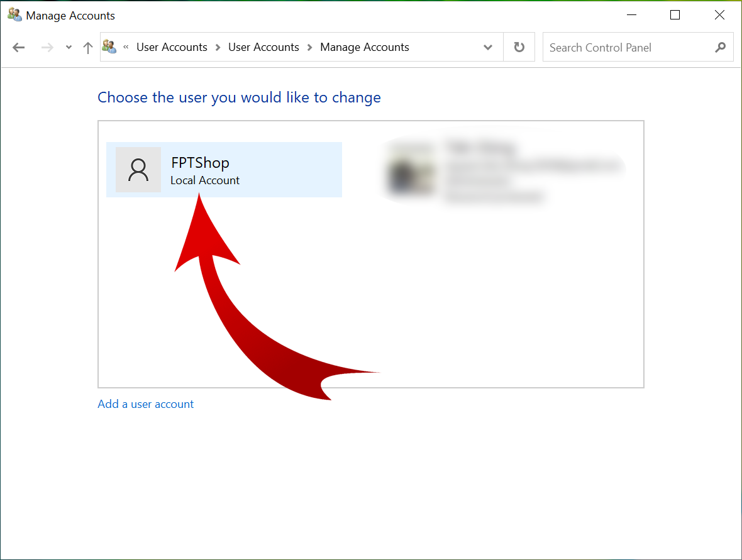This screenshot has width=742, height=560.
Task: Go up one level with Up arrow
Action: tap(87, 47)
